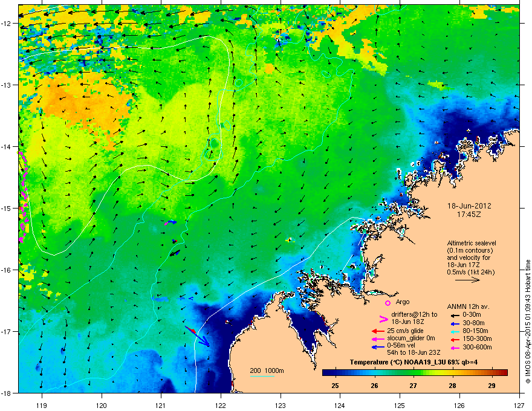Click the date label 18-Jun-2012

click(x=469, y=206)
